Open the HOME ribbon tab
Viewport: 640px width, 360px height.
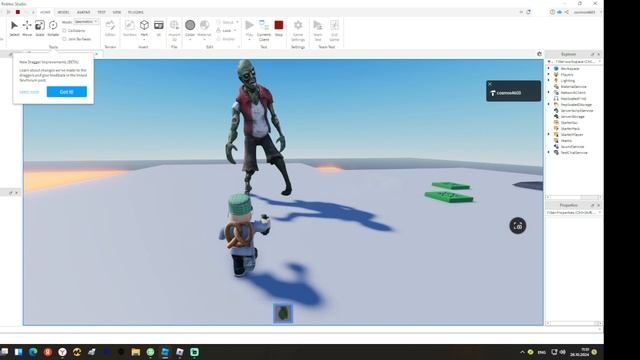click(x=45, y=12)
